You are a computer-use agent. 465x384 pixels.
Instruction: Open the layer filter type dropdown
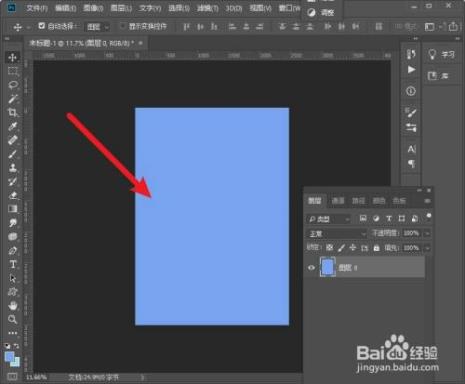[328, 219]
